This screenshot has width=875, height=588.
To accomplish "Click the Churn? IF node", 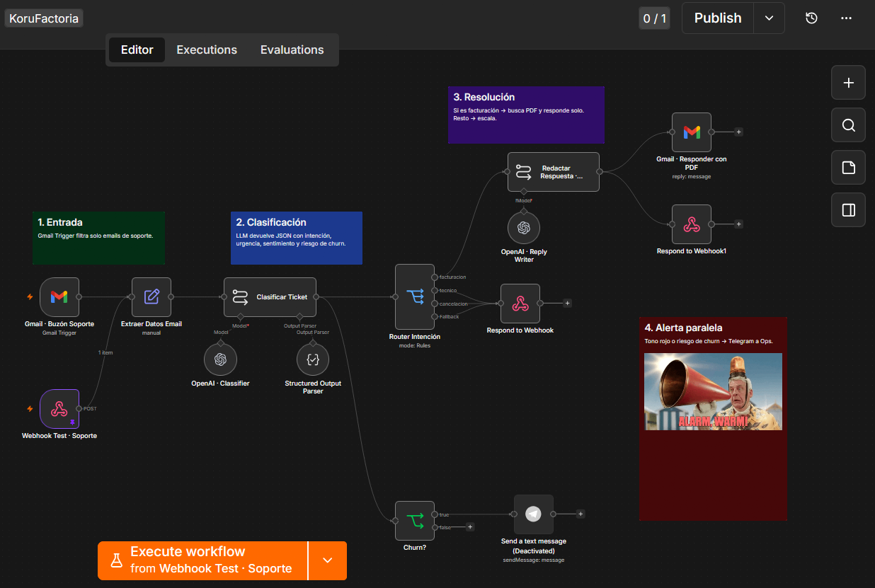I will [x=415, y=521].
